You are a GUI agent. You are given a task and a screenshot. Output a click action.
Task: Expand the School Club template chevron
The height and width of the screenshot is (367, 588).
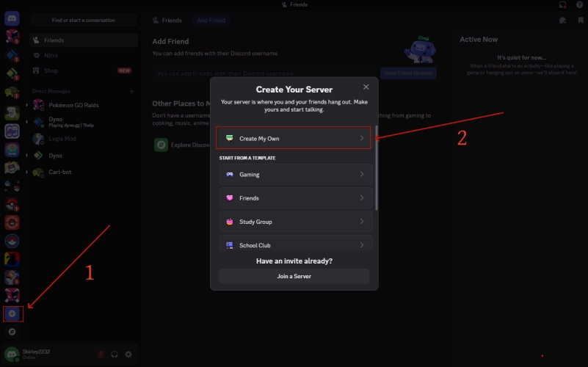coord(362,245)
